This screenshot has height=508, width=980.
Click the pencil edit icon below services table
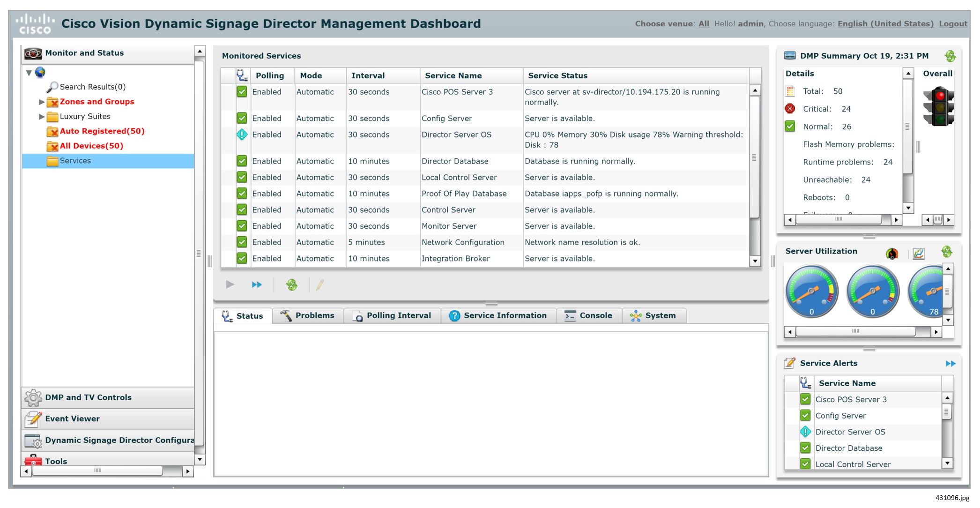[320, 284]
